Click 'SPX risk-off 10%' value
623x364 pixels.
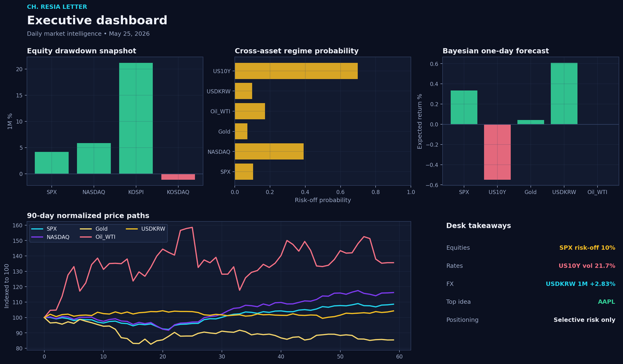pos(587,248)
